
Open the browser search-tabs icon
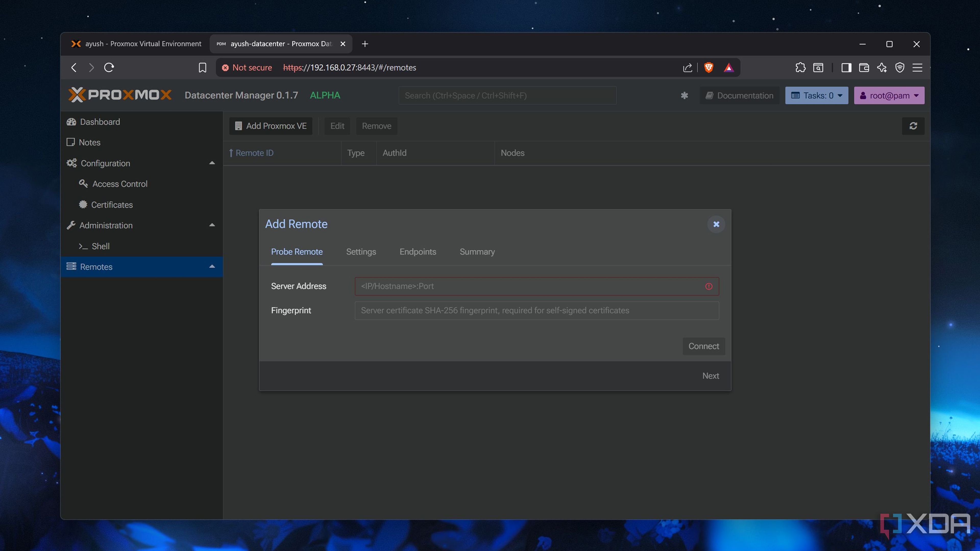pos(818,68)
